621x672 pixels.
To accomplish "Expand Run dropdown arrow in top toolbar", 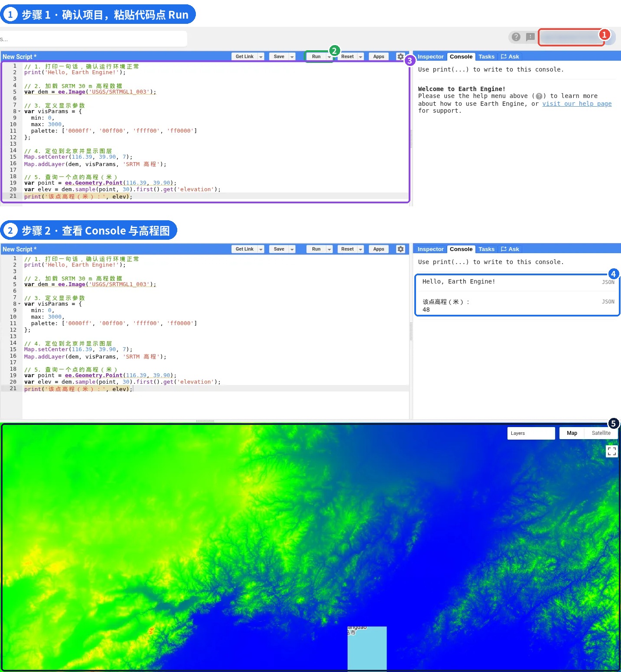I will 329,57.
